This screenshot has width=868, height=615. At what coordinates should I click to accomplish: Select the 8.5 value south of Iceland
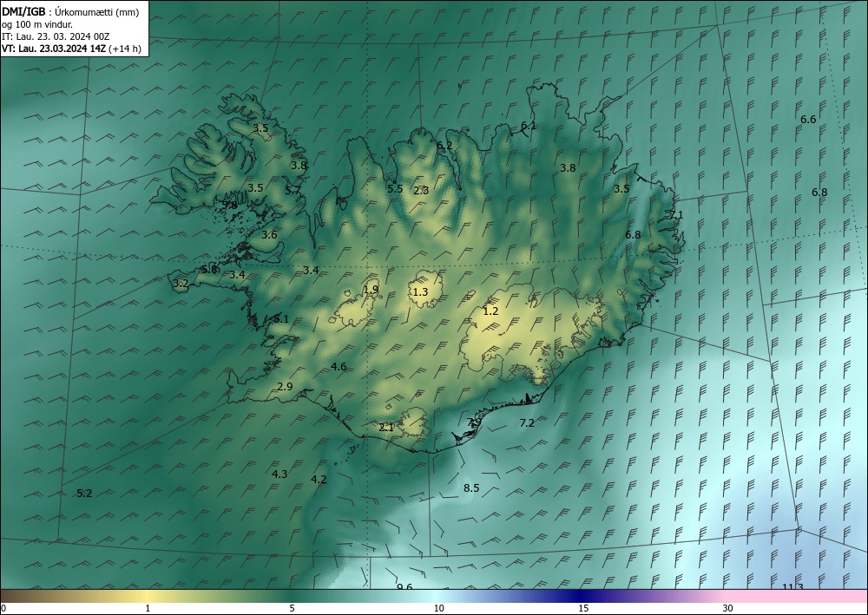[x=471, y=487]
